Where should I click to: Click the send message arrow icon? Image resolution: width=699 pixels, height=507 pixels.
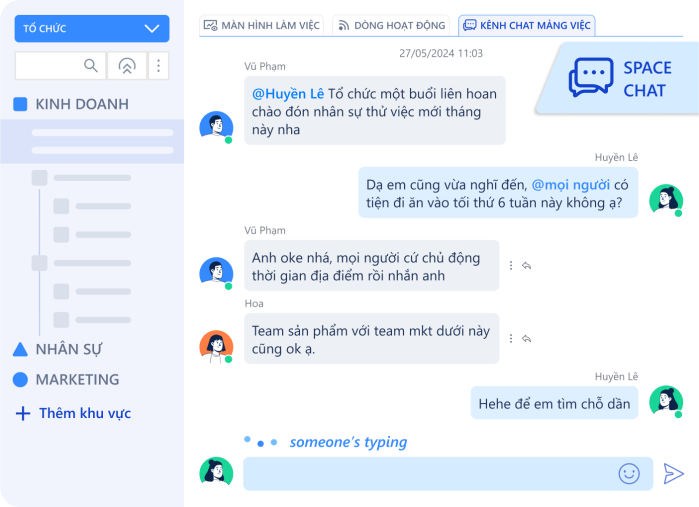pos(674,474)
